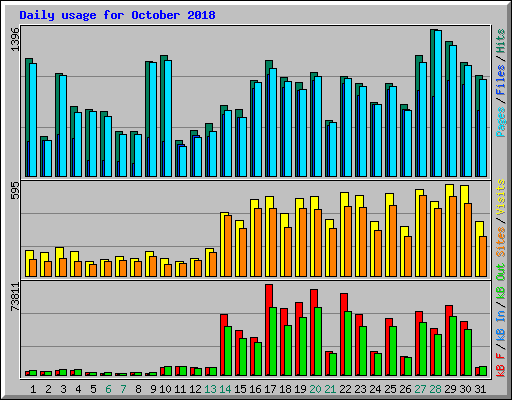Select day 31 on the x-axis
The image size is (512, 400).
480,389
